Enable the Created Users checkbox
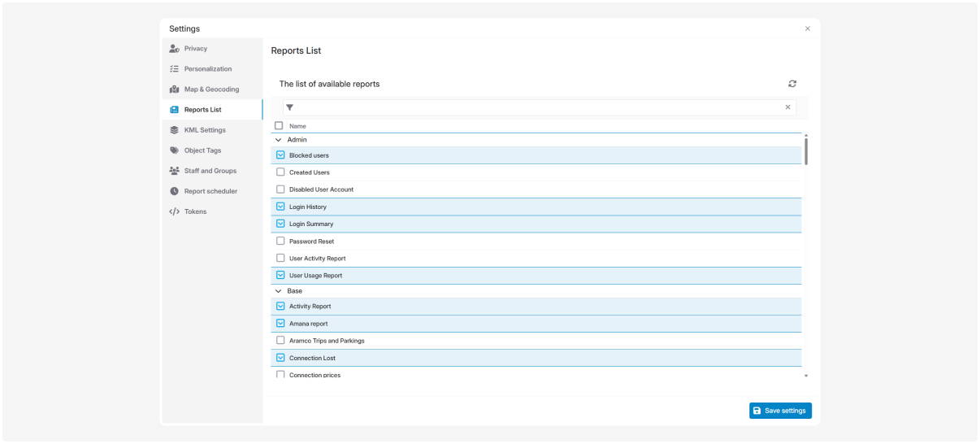 pyautogui.click(x=280, y=172)
